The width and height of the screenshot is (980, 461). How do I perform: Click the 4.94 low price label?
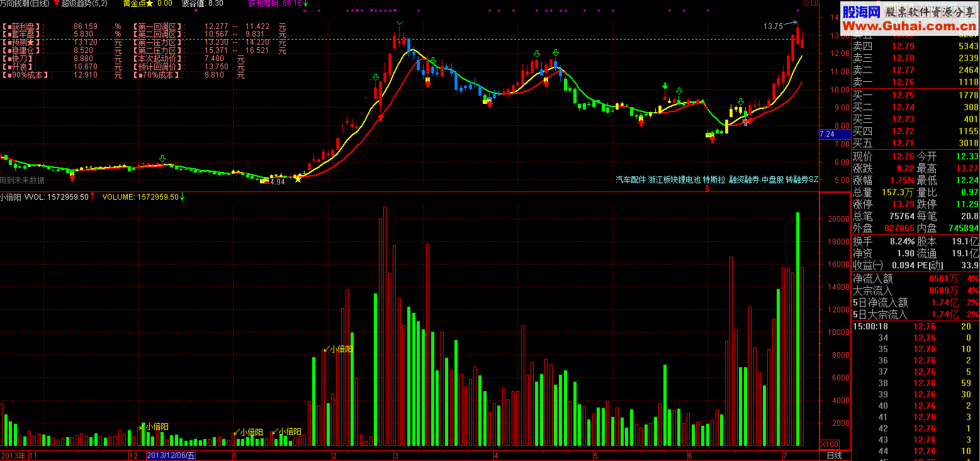[x=277, y=181]
